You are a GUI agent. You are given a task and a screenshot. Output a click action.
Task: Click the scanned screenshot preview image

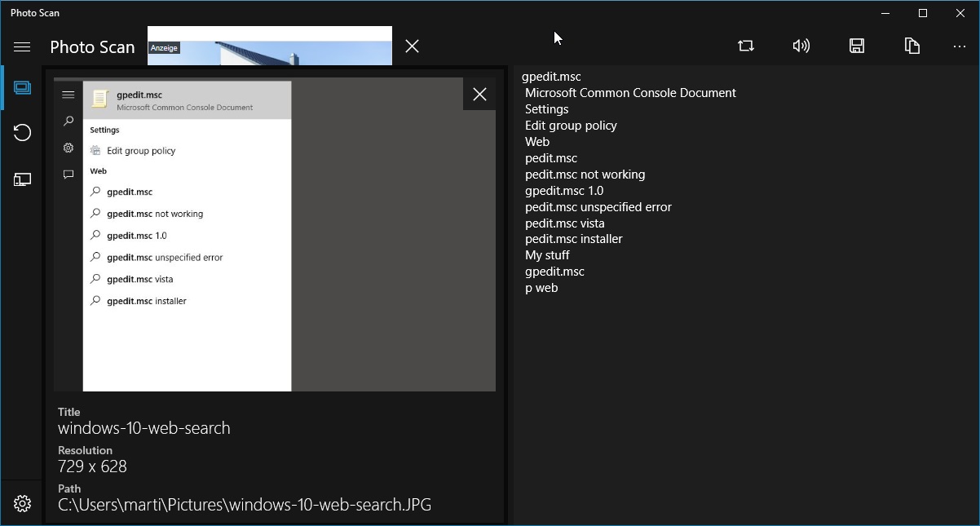tap(275, 235)
